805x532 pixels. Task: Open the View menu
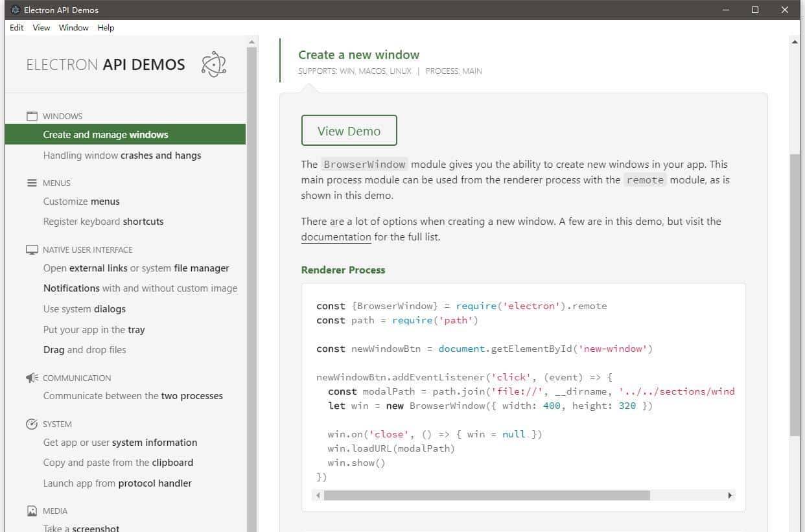point(41,28)
